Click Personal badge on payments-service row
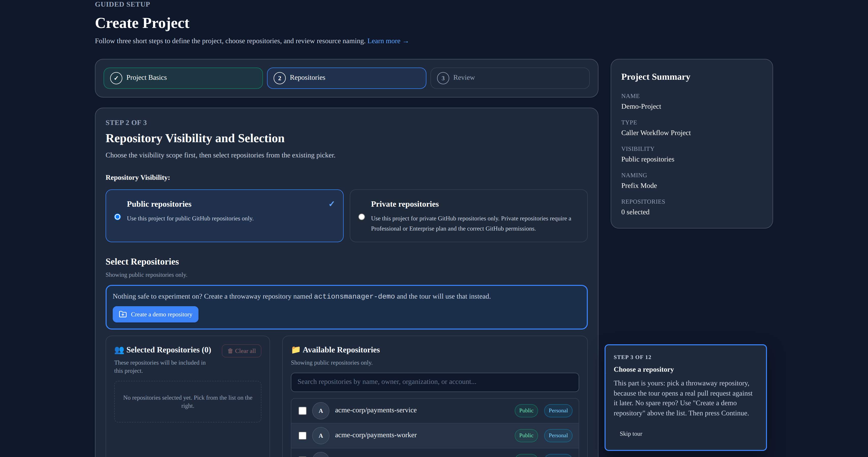 tap(558, 411)
